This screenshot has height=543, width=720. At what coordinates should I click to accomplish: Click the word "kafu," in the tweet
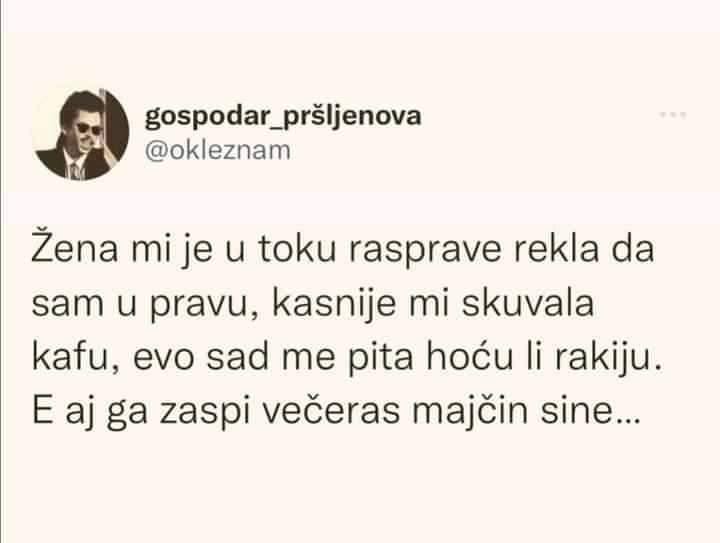(76, 357)
